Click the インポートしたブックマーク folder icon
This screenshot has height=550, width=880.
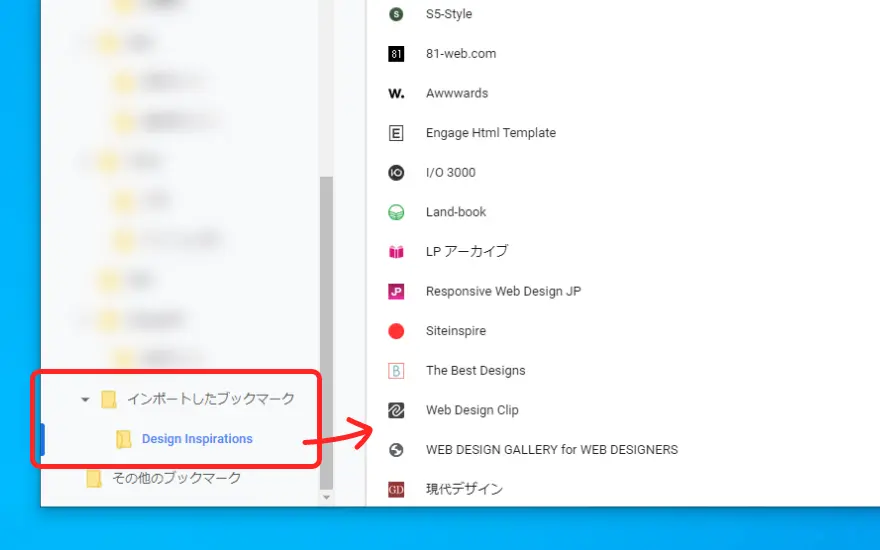(108, 400)
